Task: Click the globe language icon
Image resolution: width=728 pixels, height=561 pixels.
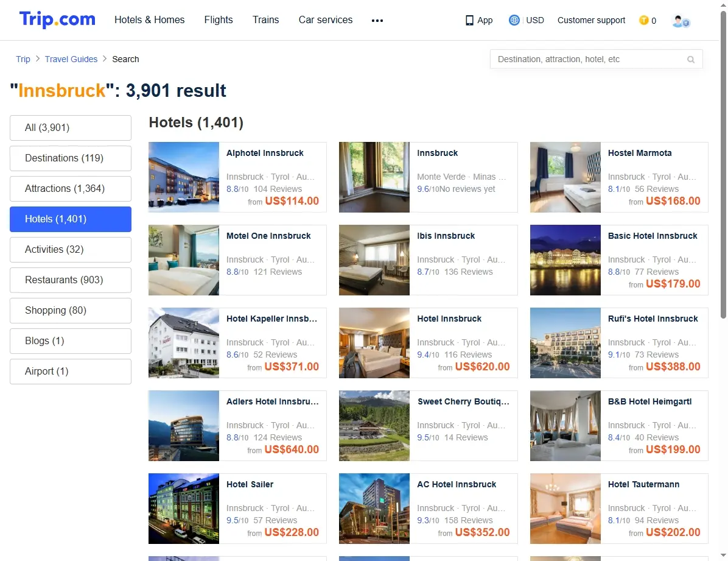Action: pos(514,20)
